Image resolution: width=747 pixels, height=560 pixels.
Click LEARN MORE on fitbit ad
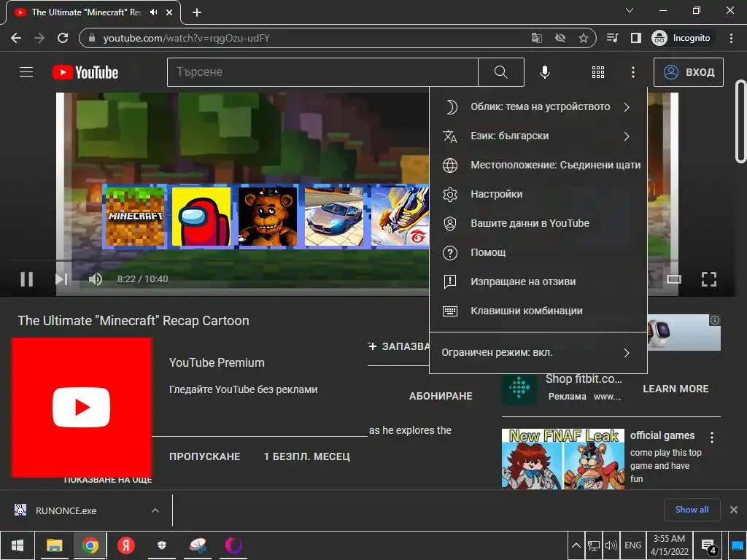coord(676,389)
